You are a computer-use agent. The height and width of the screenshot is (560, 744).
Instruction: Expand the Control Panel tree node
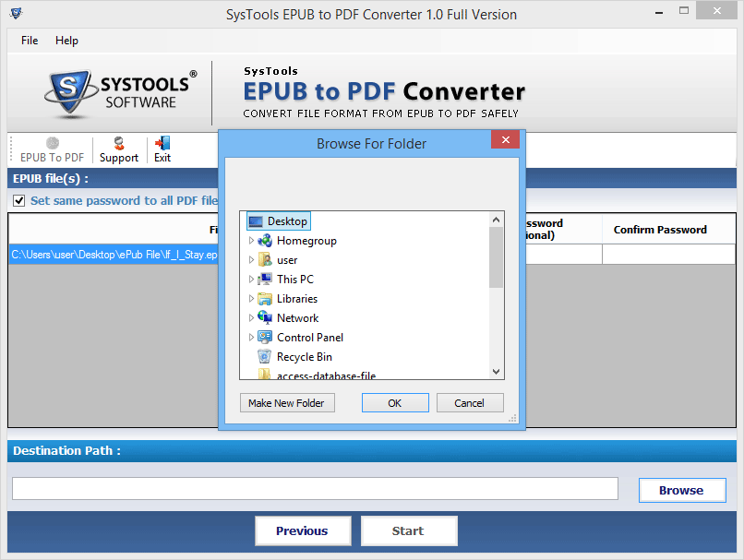click(251, 337)
